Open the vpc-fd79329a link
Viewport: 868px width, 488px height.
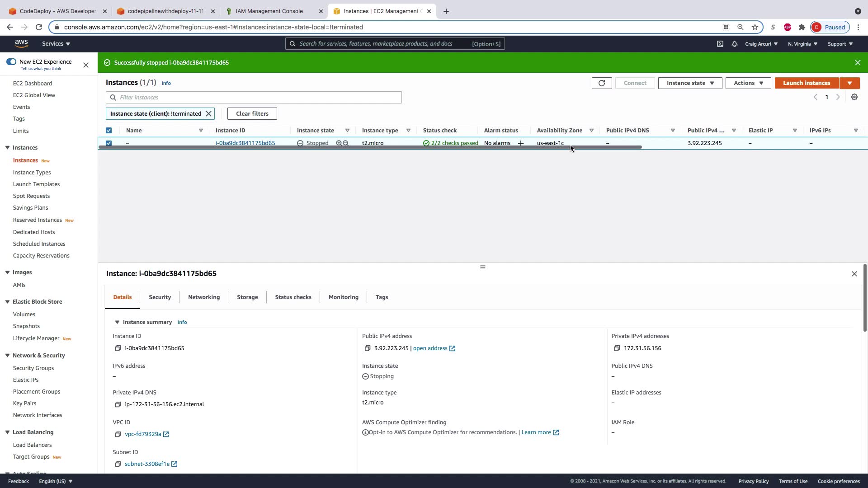[143, 434]
